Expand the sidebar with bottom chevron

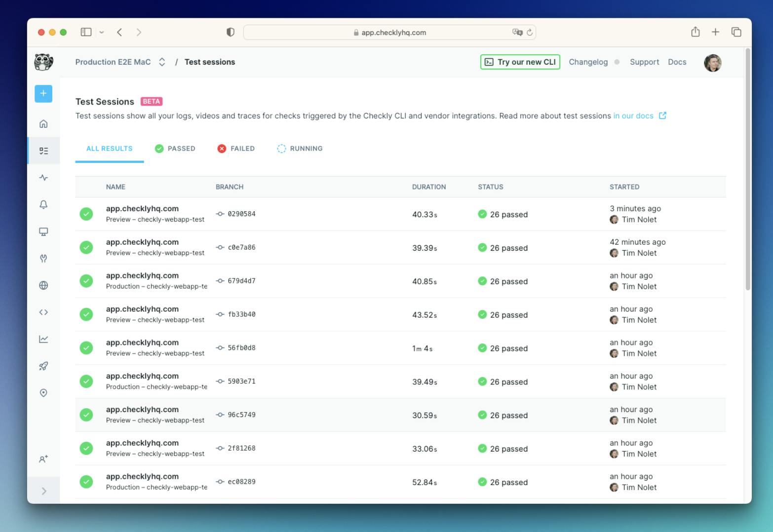pyautogui.click(x=44, y=491)
